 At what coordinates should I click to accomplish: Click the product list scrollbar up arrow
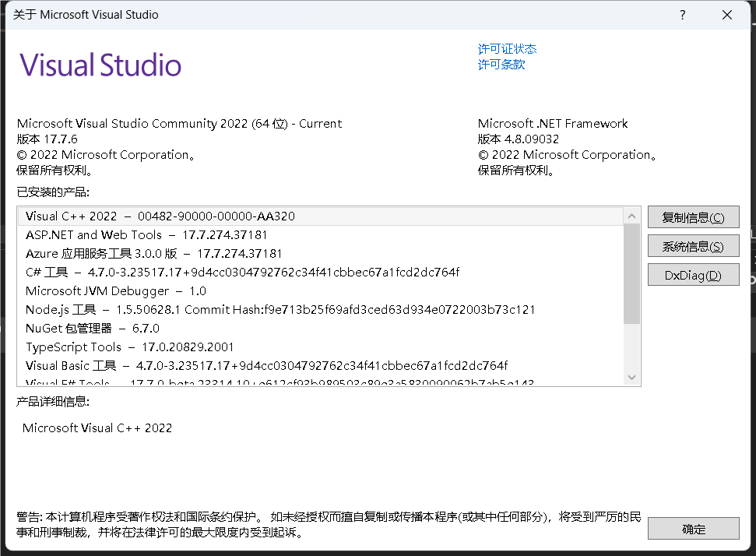point(631,216)
